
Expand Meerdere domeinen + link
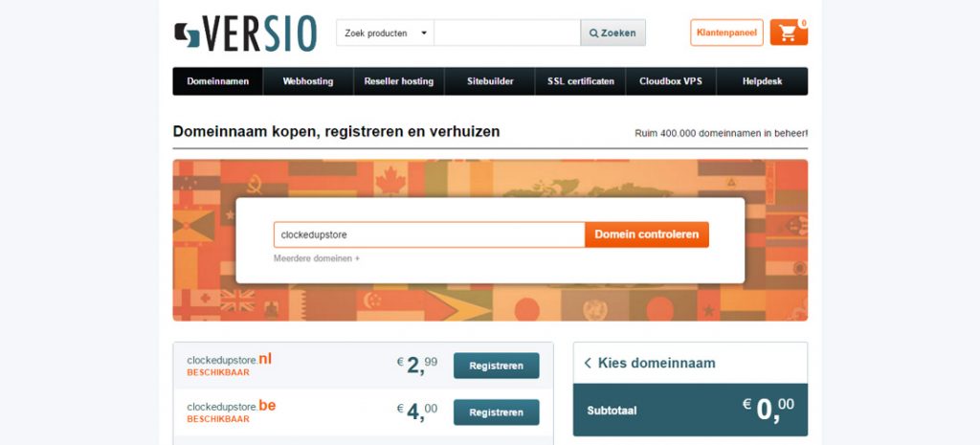[x=316, y=258]
